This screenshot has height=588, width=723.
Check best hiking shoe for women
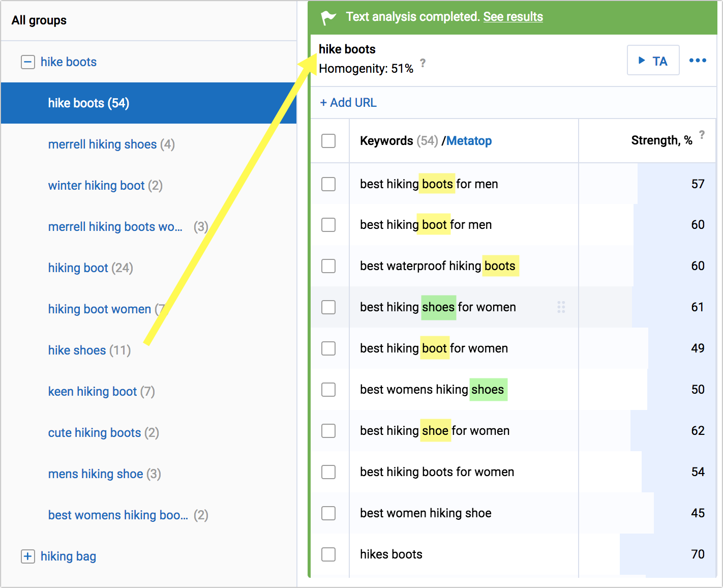tap(328, 431)
